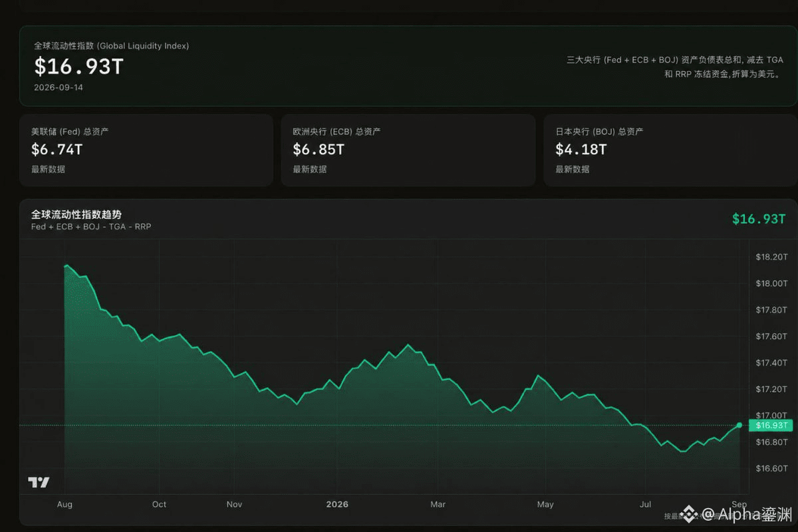Click the 2026-09-14 date under the index
The image size is (798, 532).
coord(59,87)
